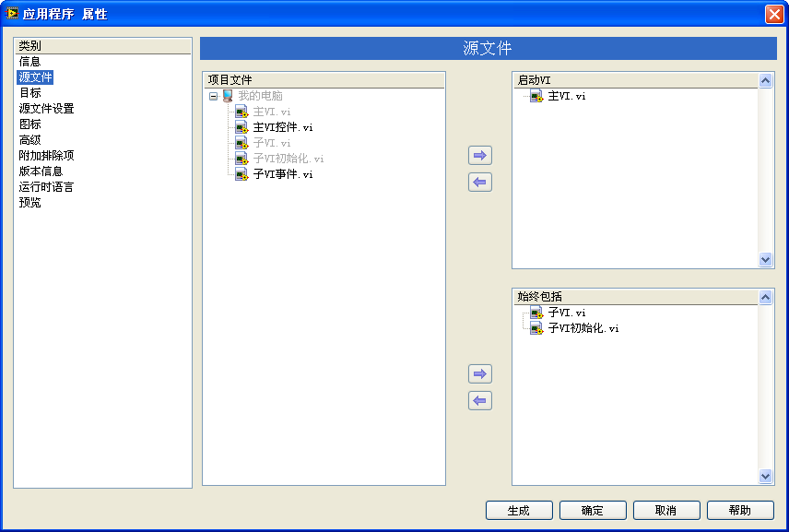The width and height of the screenshot is (789, 532).
Task: Click the 确定 button
Action: [x=593, y=511]
